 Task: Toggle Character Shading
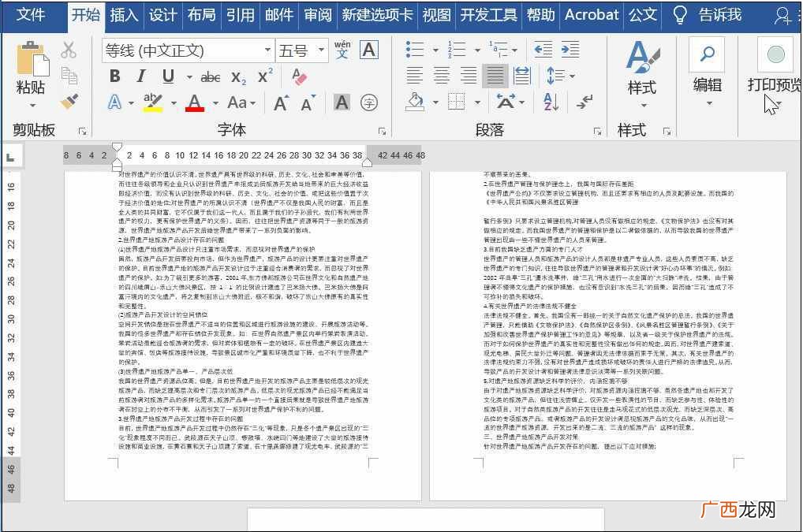coord(342,102)
